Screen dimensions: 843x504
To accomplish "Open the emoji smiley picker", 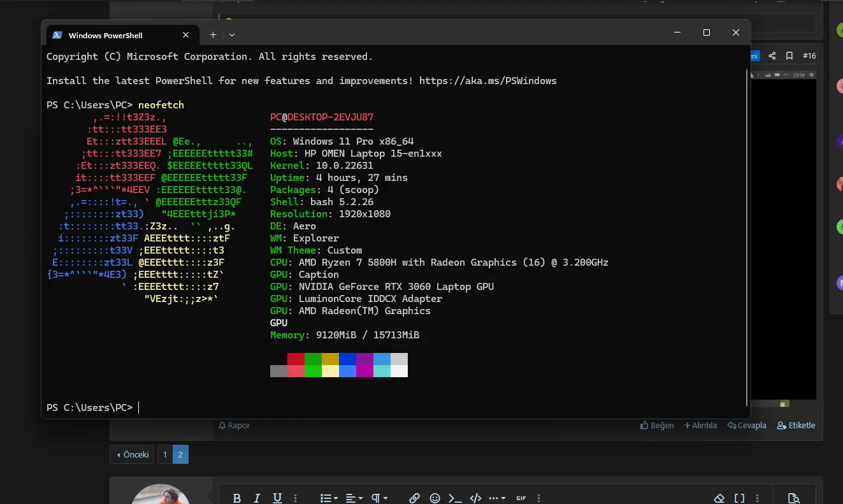I will pyautogui.click(x=435, y=498).
